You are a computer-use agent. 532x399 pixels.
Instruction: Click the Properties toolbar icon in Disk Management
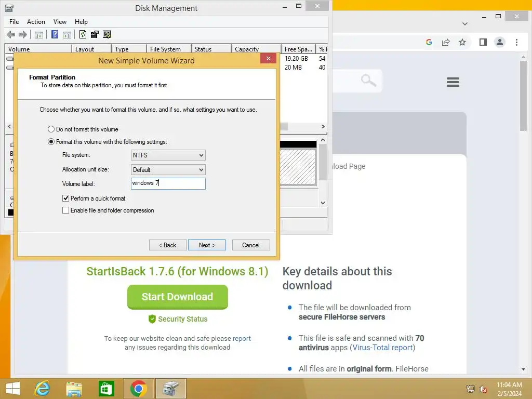click(x=95, y=34)
